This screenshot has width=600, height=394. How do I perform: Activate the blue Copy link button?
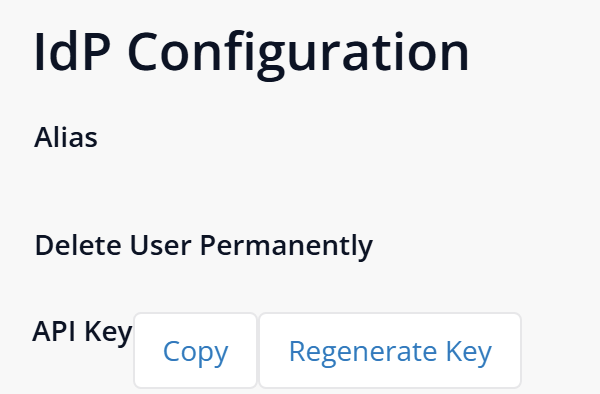click(x=195, y=350)
